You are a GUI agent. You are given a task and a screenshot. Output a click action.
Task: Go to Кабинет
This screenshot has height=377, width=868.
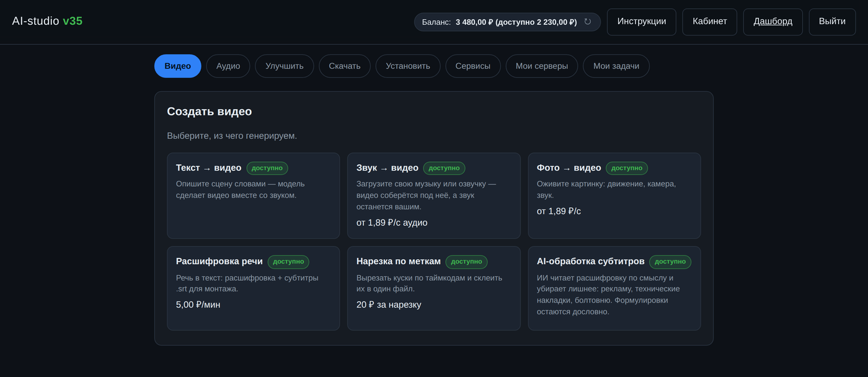[x=710, y=22]
